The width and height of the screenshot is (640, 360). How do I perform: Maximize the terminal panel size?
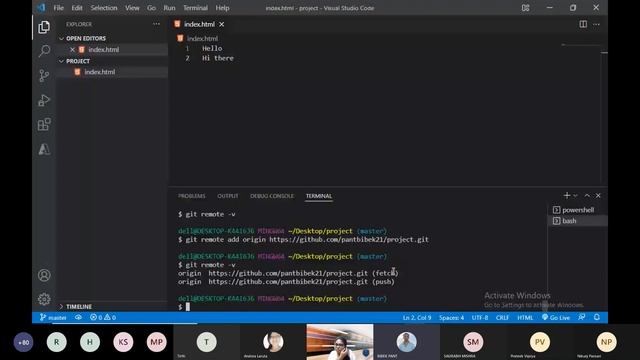point(587,196)
